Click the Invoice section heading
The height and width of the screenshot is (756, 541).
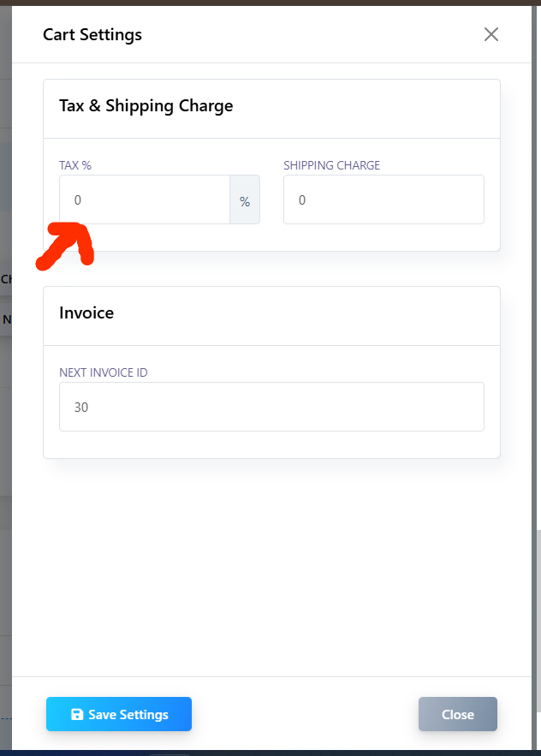(x=86, y=313)
